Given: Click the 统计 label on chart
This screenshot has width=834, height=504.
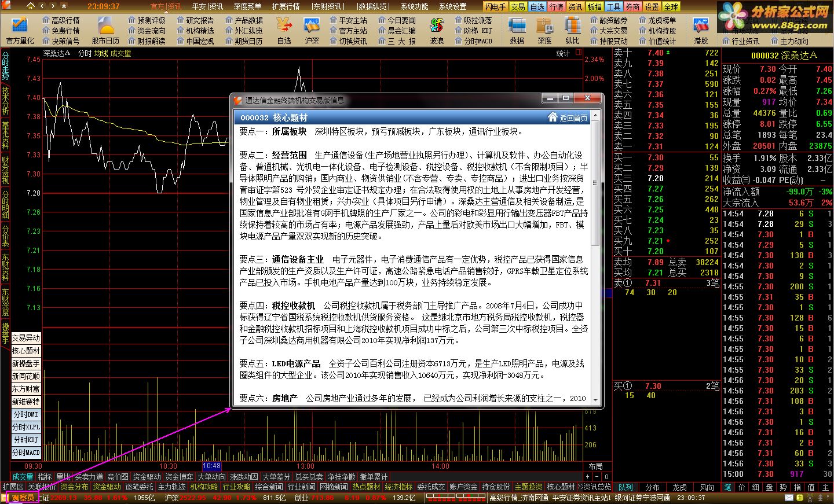Looking at the screenshot, I should (x=563, y=53).
